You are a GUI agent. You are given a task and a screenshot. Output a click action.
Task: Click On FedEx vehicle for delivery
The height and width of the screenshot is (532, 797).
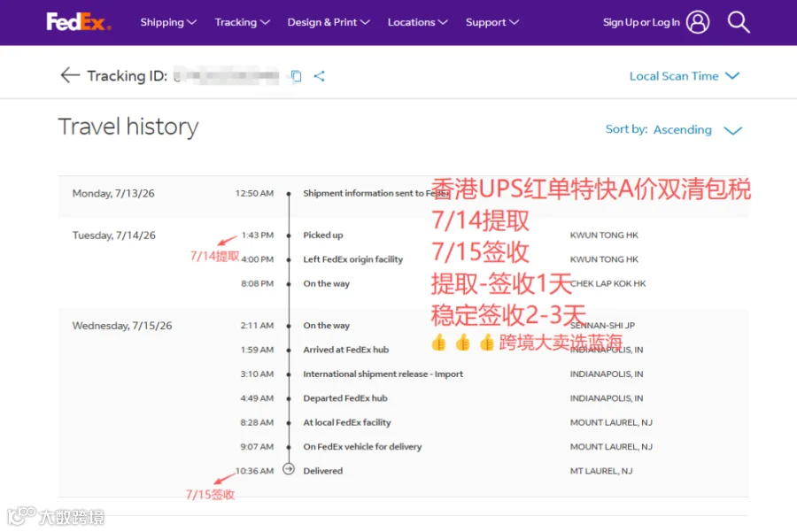click(362, 447)
